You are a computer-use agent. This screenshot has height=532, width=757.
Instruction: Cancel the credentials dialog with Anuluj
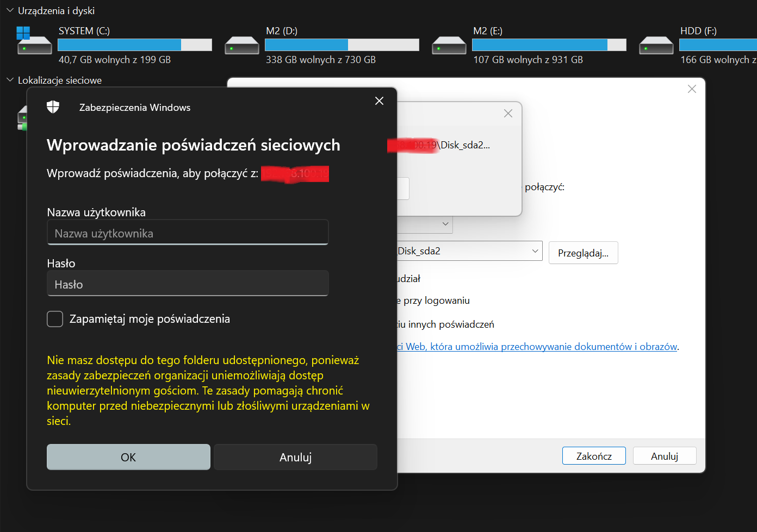pyautogui.click(x=295, y=457)
